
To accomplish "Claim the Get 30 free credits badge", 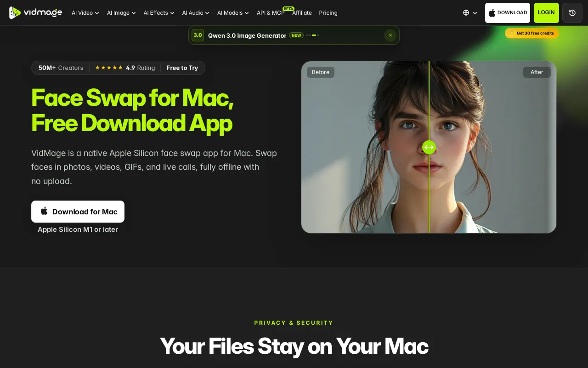I will (532, 33).
